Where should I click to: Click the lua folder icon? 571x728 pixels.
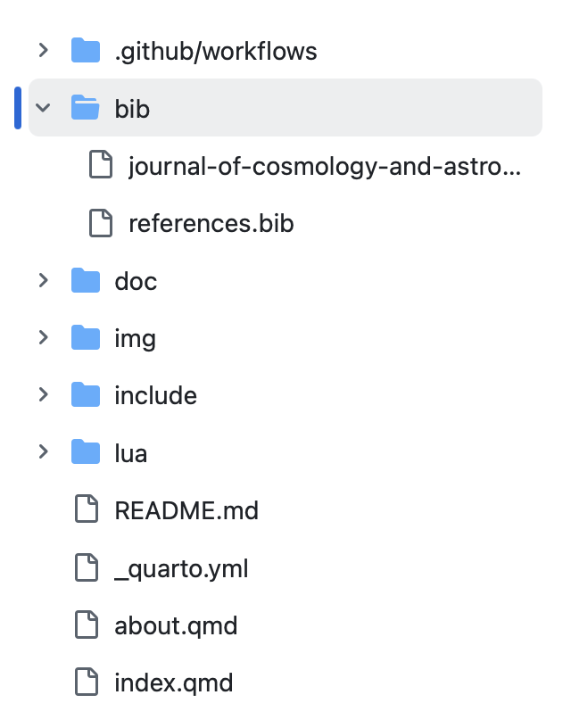[x=86, y=453]
